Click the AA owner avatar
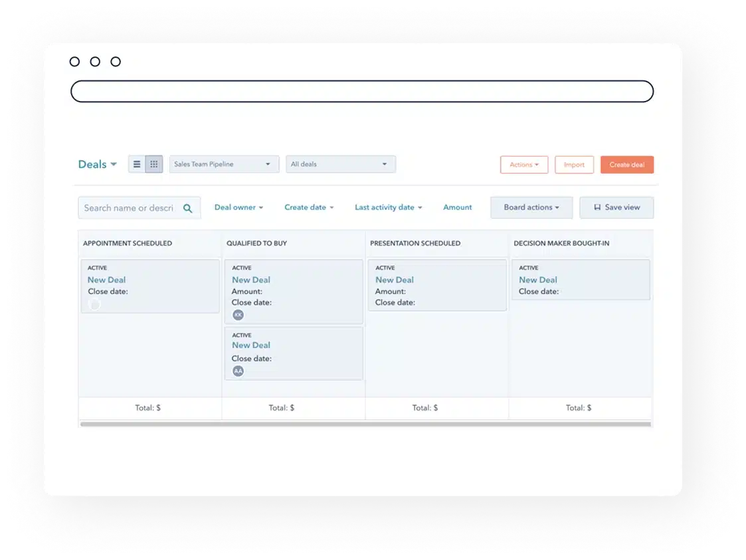The height and width of the screenshot is (560, 746). pos(238,371)
